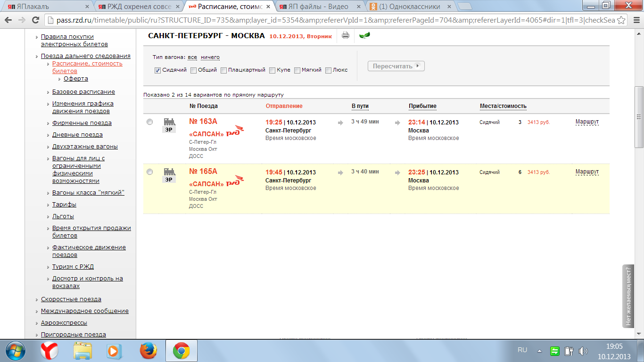Image resolution: width=644 pixels, height=362 pixels.
Task: Open the media player taskbar icon
Action: (x=114, y=351)
